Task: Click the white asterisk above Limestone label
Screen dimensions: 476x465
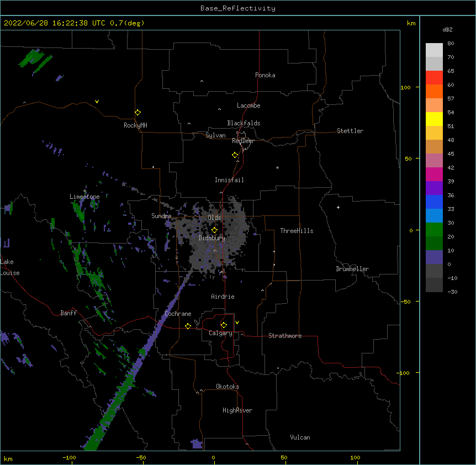Action: (85, 191)
